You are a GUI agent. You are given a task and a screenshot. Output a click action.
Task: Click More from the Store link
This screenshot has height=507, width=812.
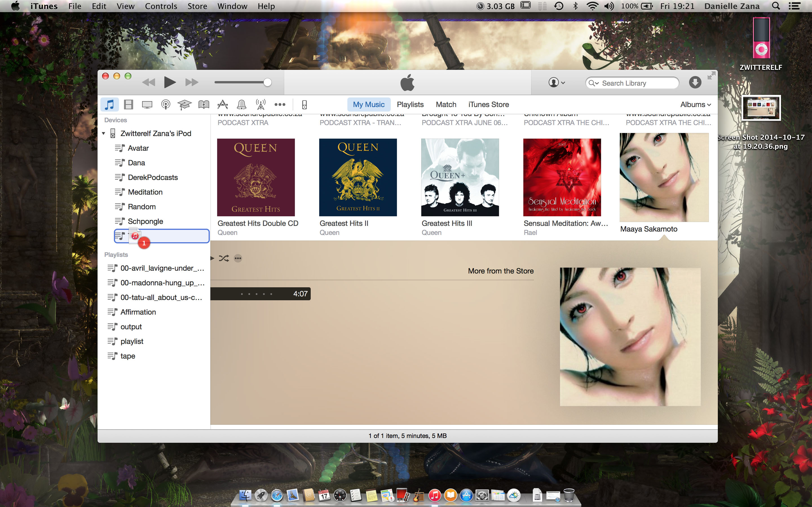pyautogui.click(x=501, y=271)
